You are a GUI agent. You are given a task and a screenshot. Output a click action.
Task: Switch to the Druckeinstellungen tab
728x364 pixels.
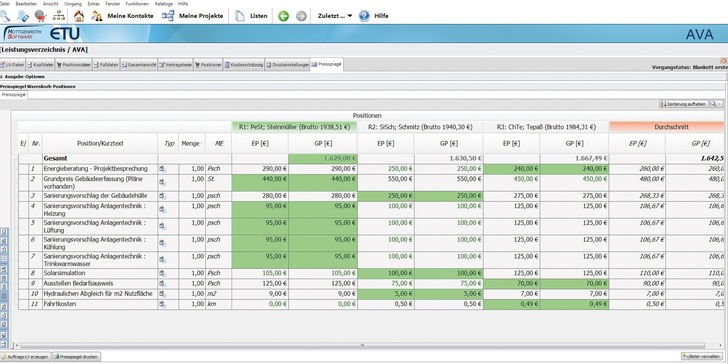(x=287, y=65)
